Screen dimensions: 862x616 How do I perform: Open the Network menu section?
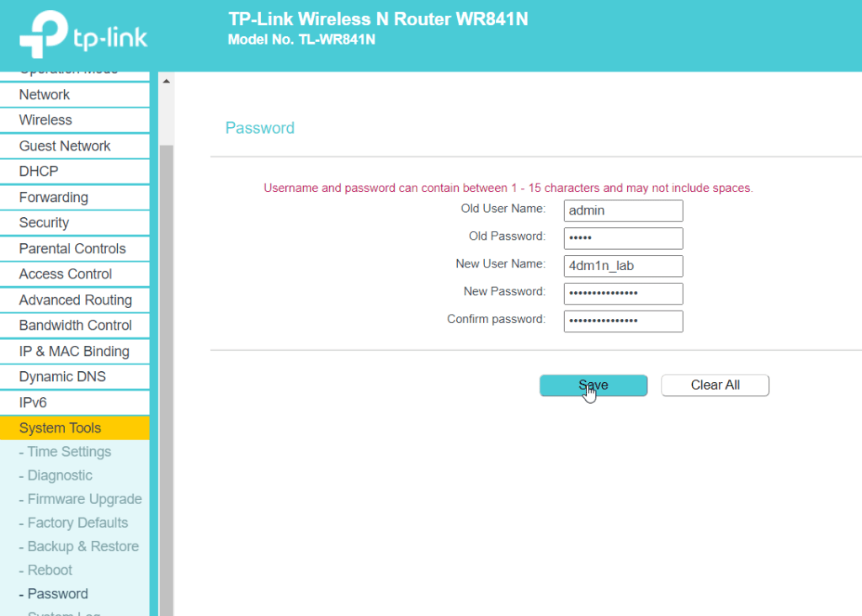pos(45,95)
